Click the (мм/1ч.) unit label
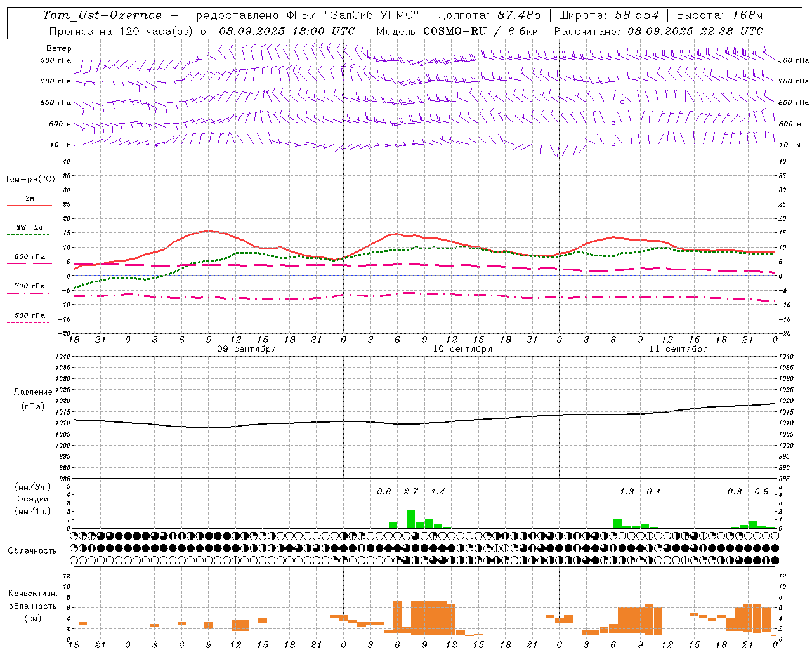The width and height of the screenshot is (812, 650). [33, 511]
